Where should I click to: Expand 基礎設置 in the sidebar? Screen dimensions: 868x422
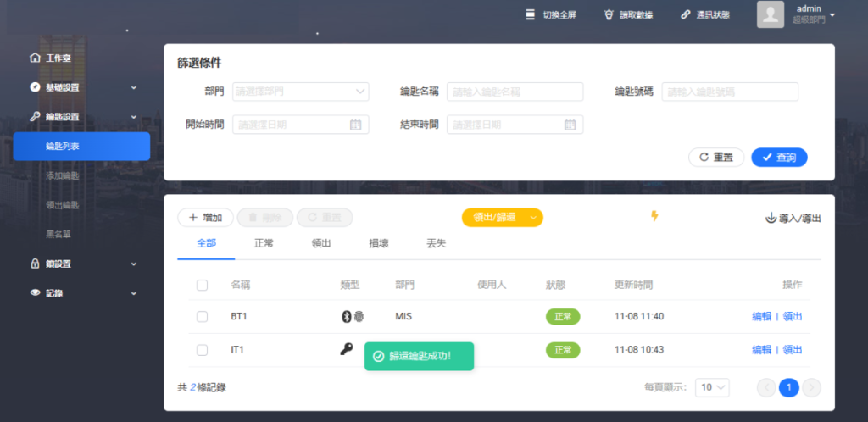[x=81, y=87]
